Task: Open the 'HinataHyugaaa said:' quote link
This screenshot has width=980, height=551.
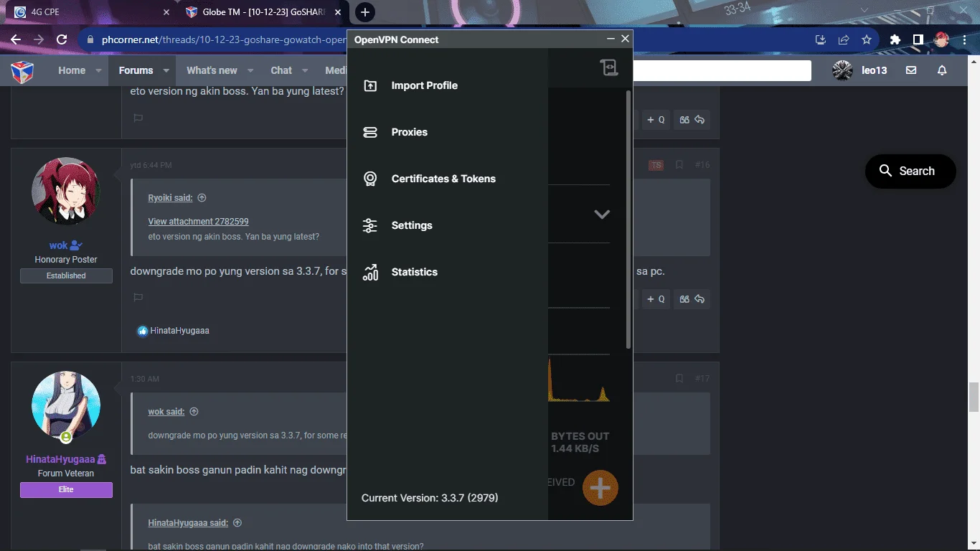Action: pos(188,523)
